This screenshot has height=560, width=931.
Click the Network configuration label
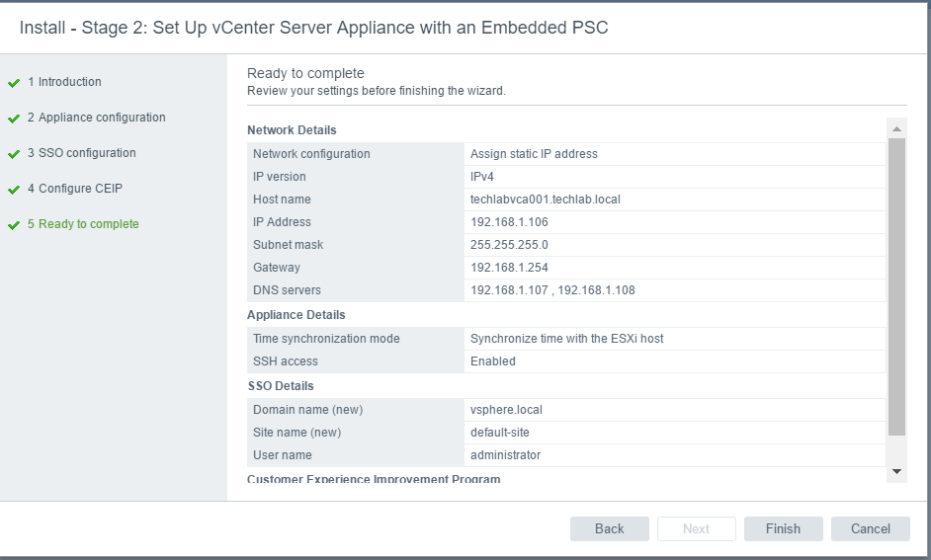coord(311,154)
